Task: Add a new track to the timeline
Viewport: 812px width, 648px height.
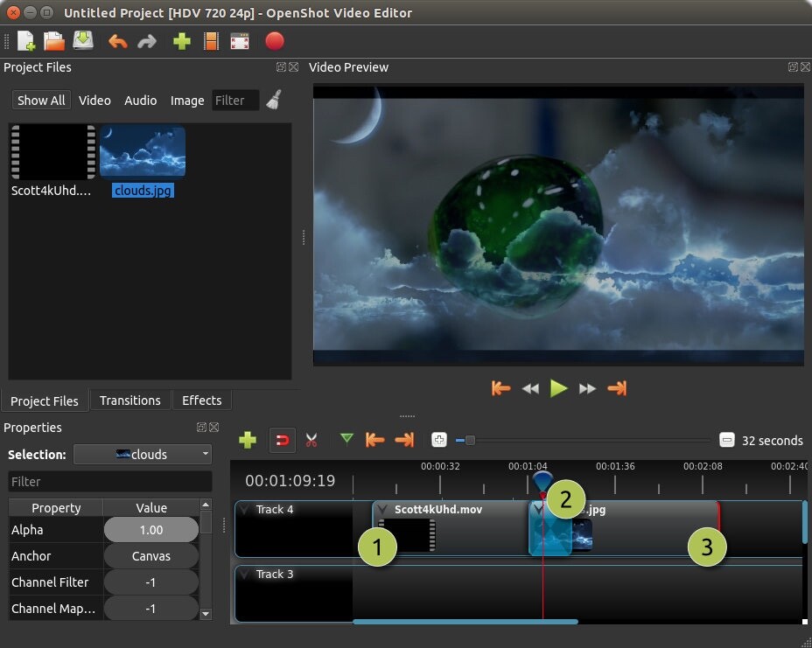Action: click(x=248, y=440)
